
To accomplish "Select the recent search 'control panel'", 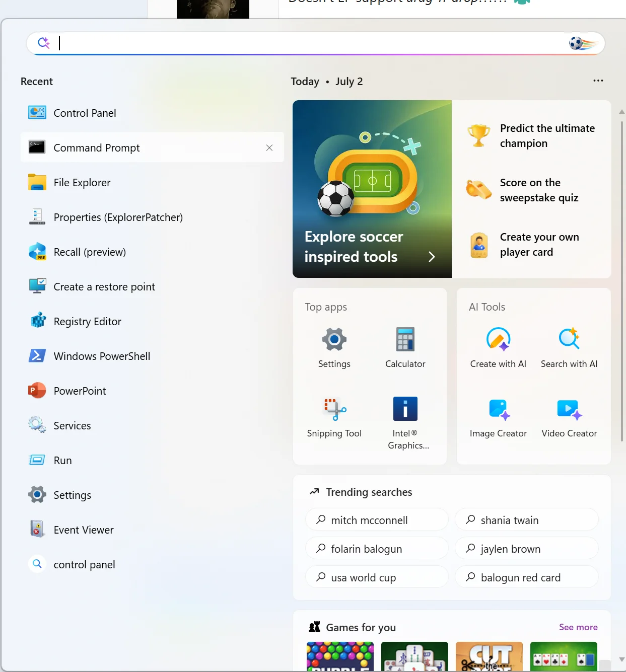I will [152, 564].
